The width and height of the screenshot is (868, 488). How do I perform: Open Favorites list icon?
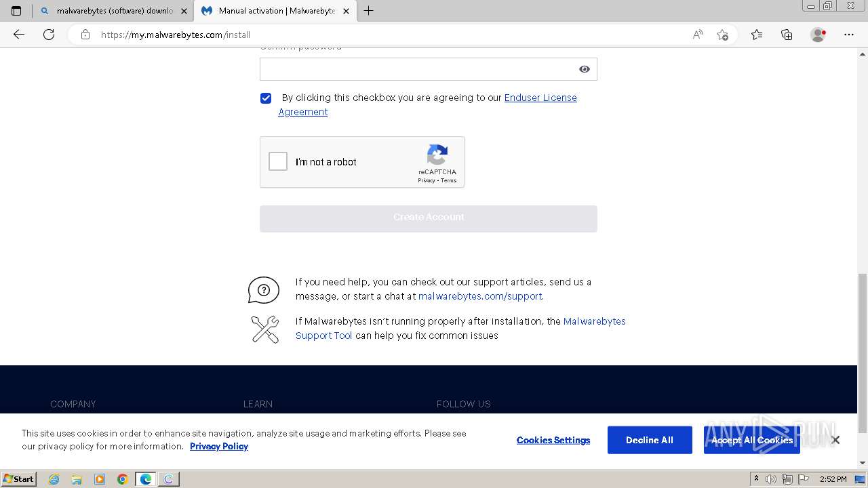[x=757, y=35]
